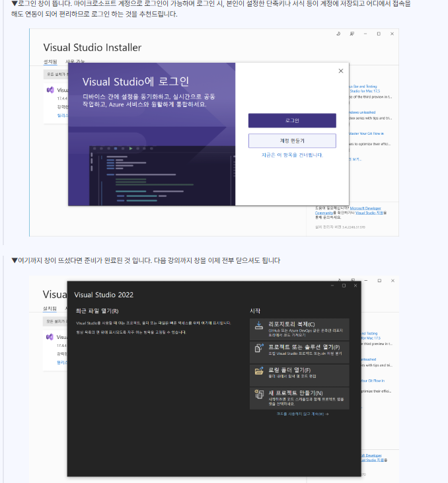The height and width of the screenshot is (483, 448).
Task: Click the purple 로그인 button
Action: pyautogui.click(x=292, y=120)
